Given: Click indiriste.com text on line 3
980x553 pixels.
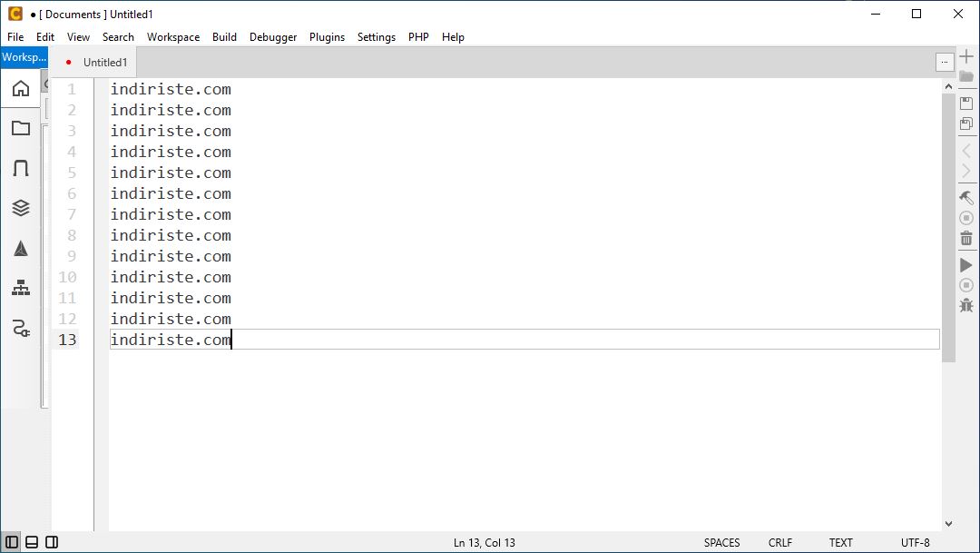Looking at the screenshot, I should (x=171, y=131).
